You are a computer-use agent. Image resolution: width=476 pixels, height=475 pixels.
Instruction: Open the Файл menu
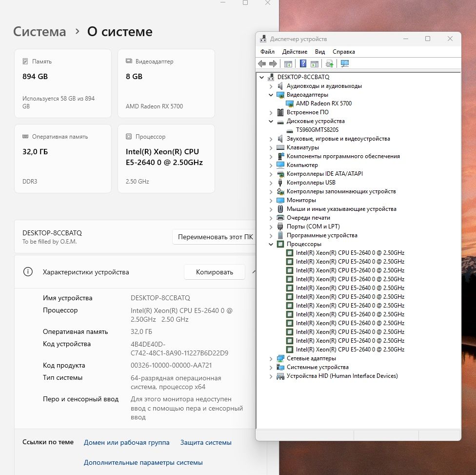click(x=267, y=52)
